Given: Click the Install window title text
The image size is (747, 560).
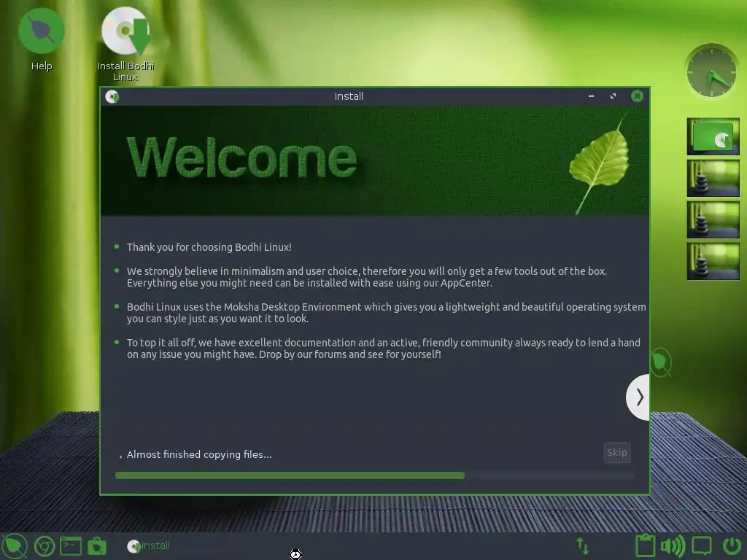Looking at the screenshot, I should click(349, 96).
